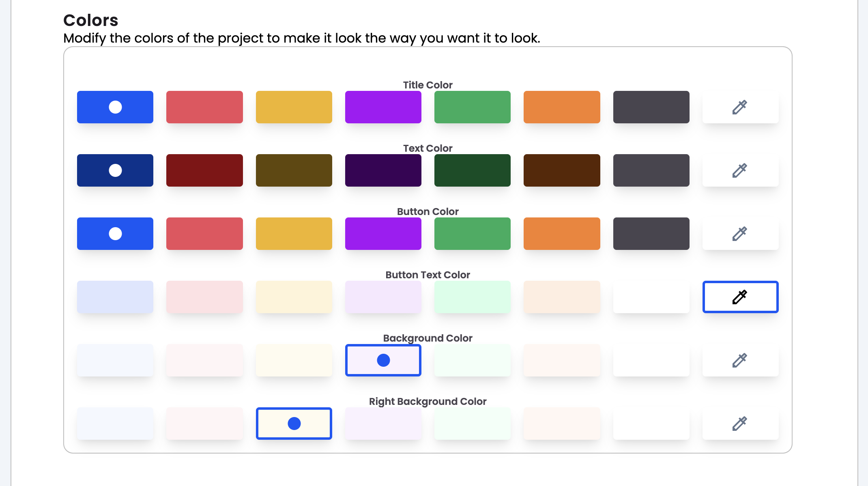The height and width of the screenshot is (486, 868).
Task: Pick dark gray Button Color swatch
Action: (651, 234)
